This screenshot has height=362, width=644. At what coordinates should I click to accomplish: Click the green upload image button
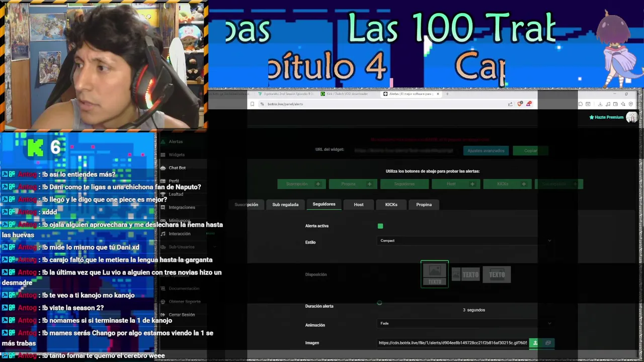[535, 343]
